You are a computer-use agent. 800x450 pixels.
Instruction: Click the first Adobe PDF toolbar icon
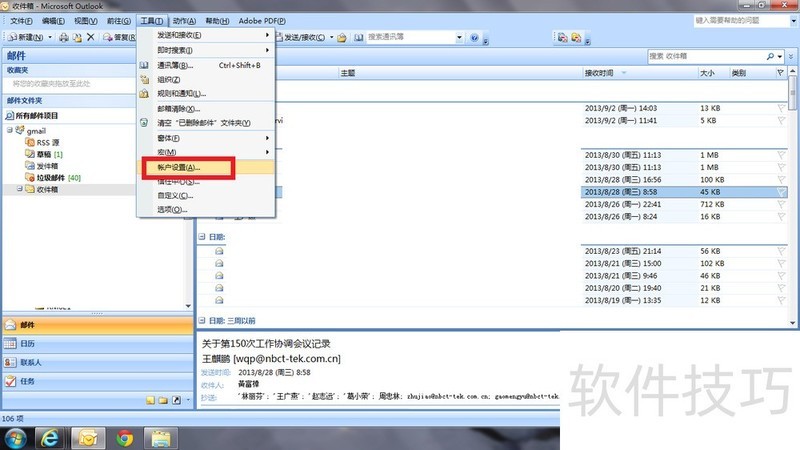[562, 37]
